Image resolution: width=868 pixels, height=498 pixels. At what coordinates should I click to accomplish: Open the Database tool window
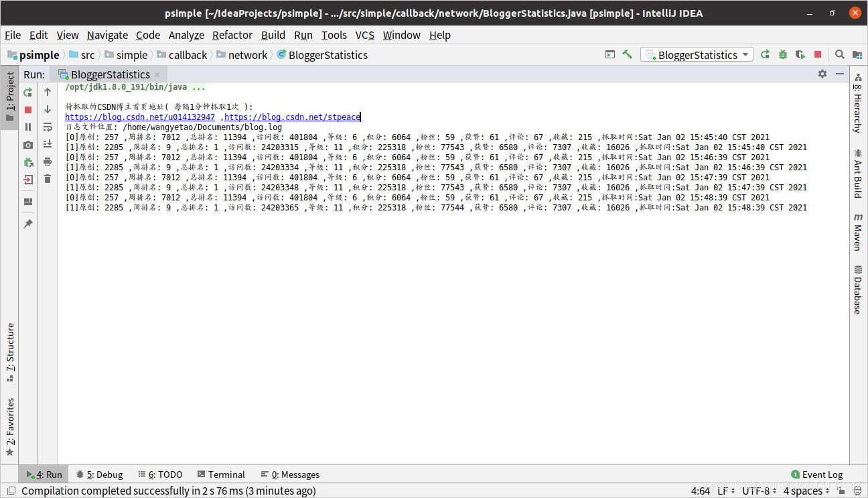pos(858,290)
